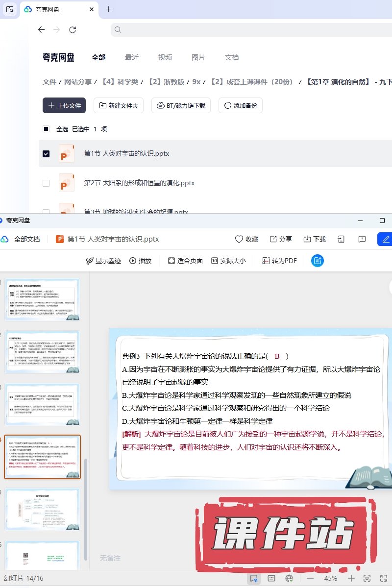Open the 视频 tab

click(x=165, y=57)
